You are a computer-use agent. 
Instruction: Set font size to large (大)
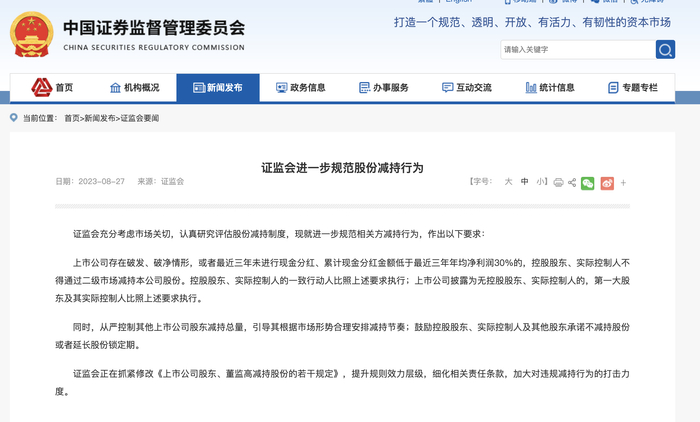pos(508,182)
